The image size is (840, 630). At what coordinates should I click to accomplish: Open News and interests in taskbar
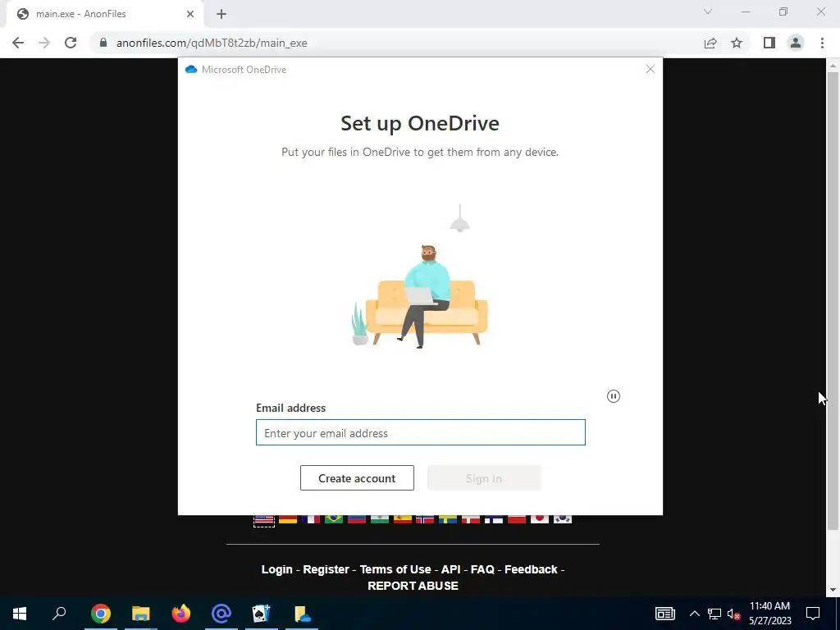click(x=664, y=614)
